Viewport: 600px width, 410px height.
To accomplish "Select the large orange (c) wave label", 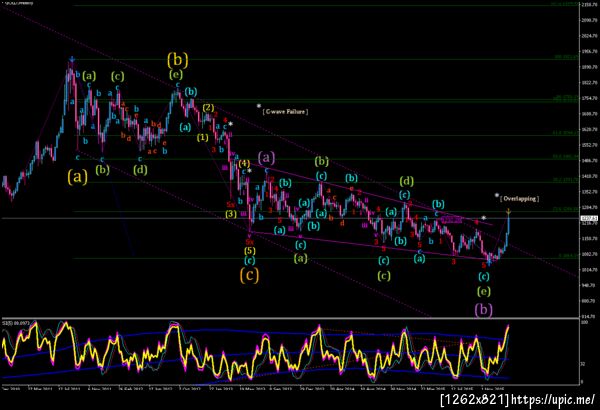I will pos(249,275).
